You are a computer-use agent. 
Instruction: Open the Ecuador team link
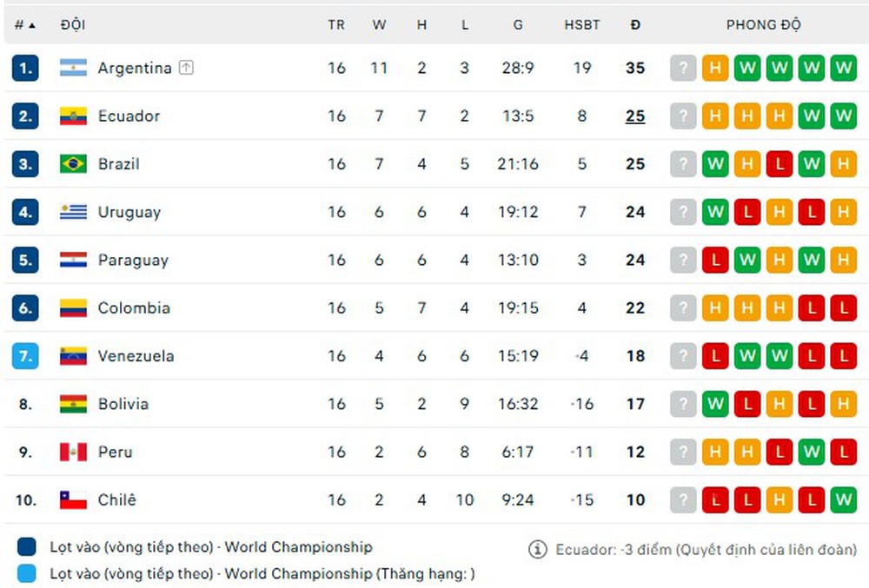pyautogui.click(x=129, y=116)
